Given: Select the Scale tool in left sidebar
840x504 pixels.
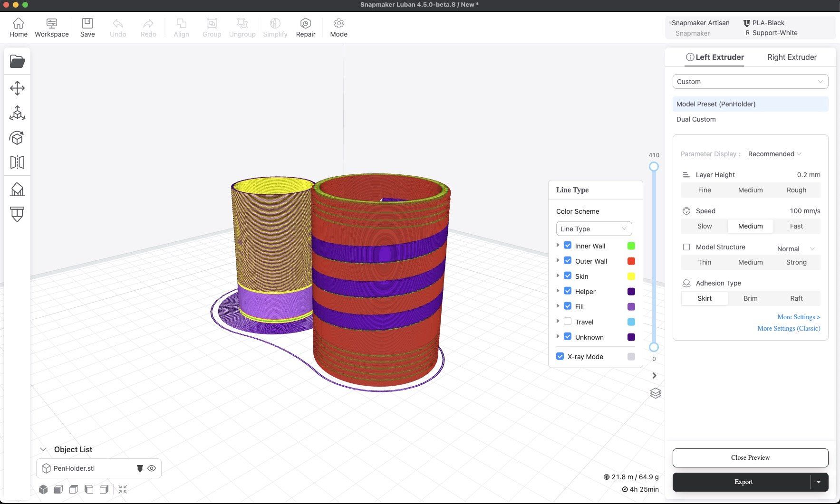Looking at the screenshot, I should tap(17, 113).
